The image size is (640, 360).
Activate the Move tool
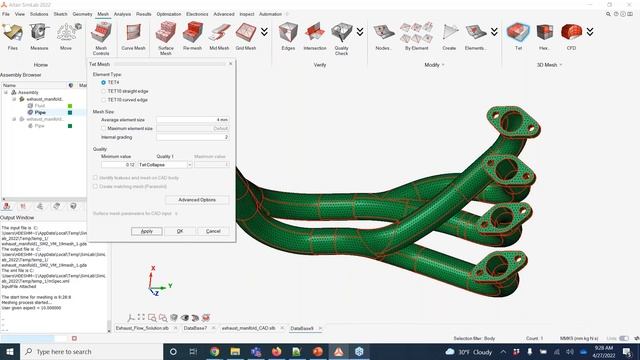click(x=67, y=36)
